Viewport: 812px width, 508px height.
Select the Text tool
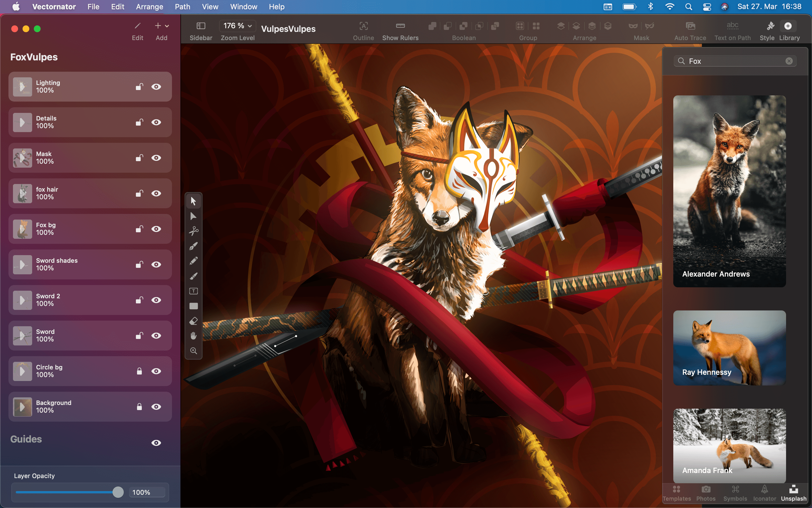(x=193, y=291)
